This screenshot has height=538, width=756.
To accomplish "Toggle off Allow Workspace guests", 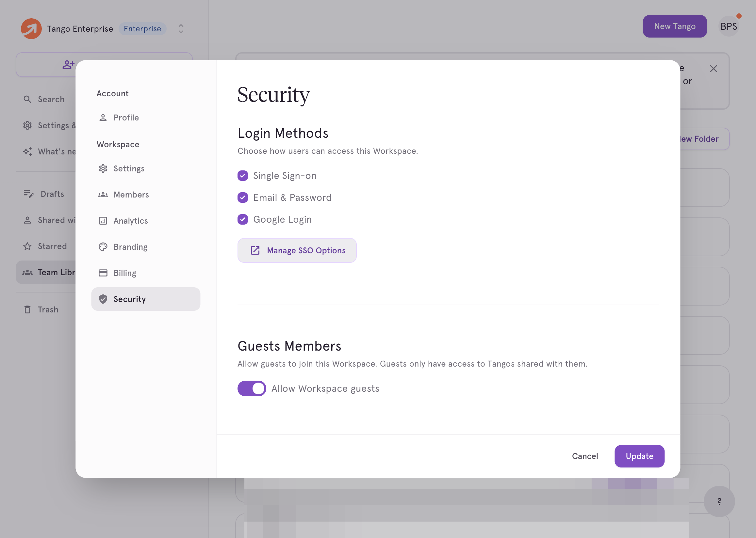I will click(252, 388).
